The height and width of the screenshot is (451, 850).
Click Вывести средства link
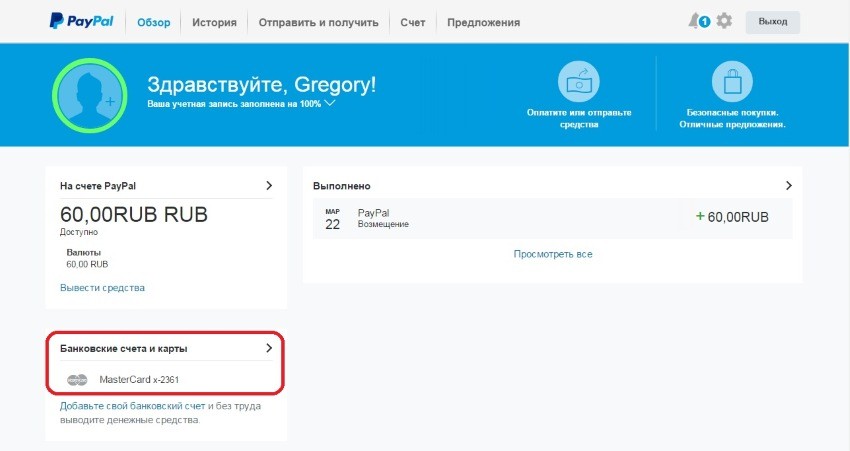tap(102, 288)
